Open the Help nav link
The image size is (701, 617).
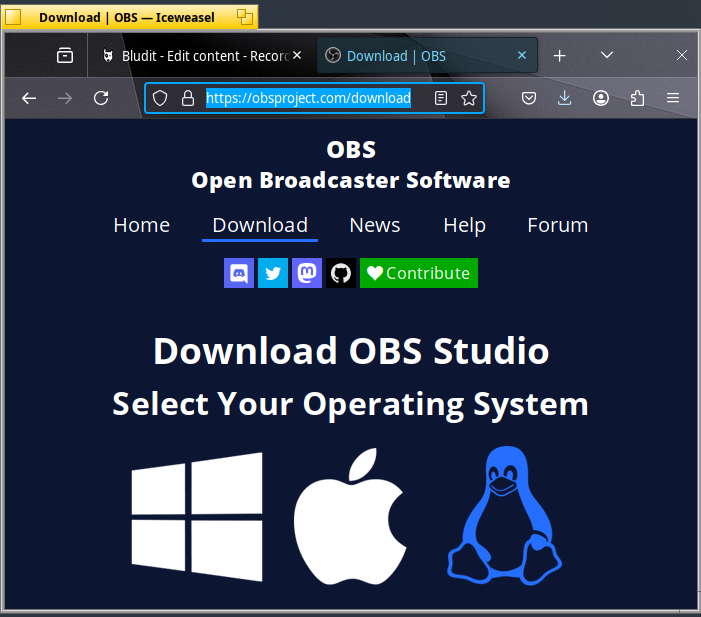click(x=465, y=225)
